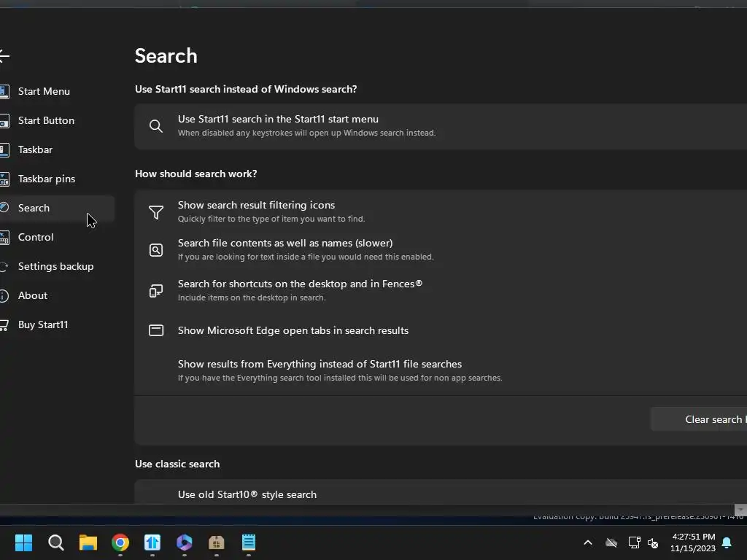
Task: Go back using the back arrow
Action: [4, 55]
